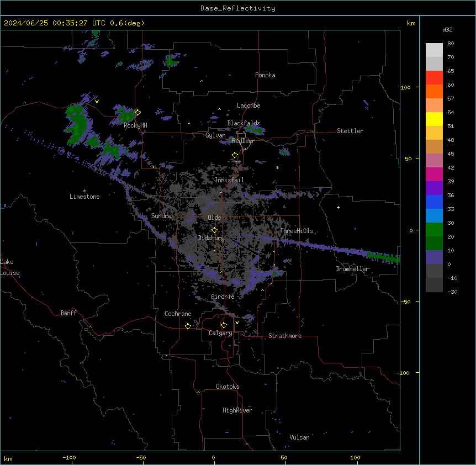This screenshot has height=465, width=476.
Task: Click the Airdrie label
Action: click(x=223, y=297)
